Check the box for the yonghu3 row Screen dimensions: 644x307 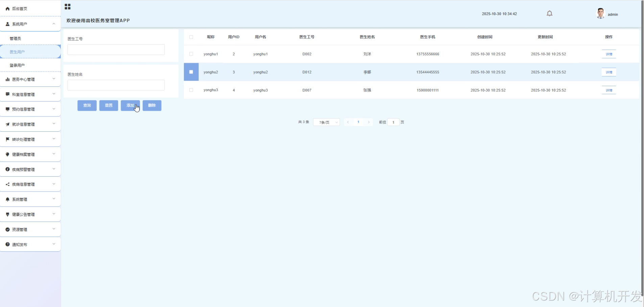pos(191,90)
